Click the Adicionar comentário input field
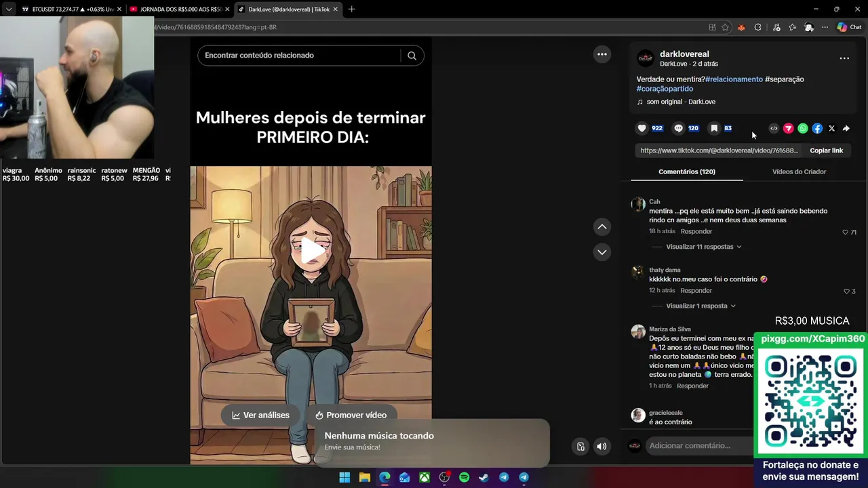 tap(701, 446)
